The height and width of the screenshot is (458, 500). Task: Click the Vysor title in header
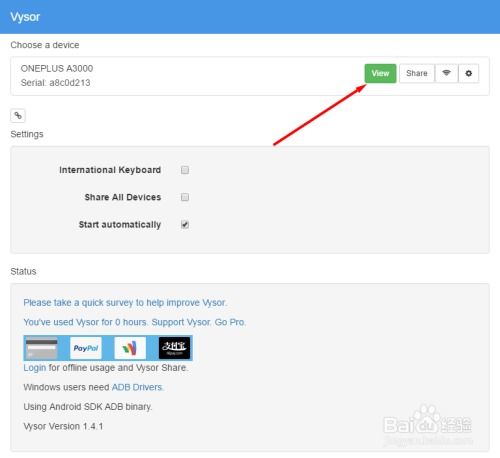pyautogui.click(x=25, y=17)
